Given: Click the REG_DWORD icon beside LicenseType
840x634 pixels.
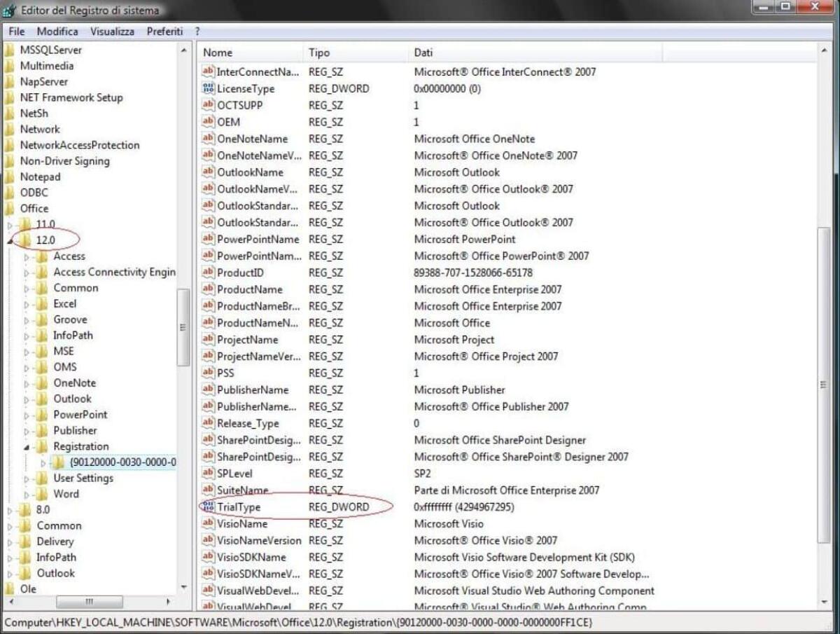Looking at the screenshot, I should tap(208, 89).
